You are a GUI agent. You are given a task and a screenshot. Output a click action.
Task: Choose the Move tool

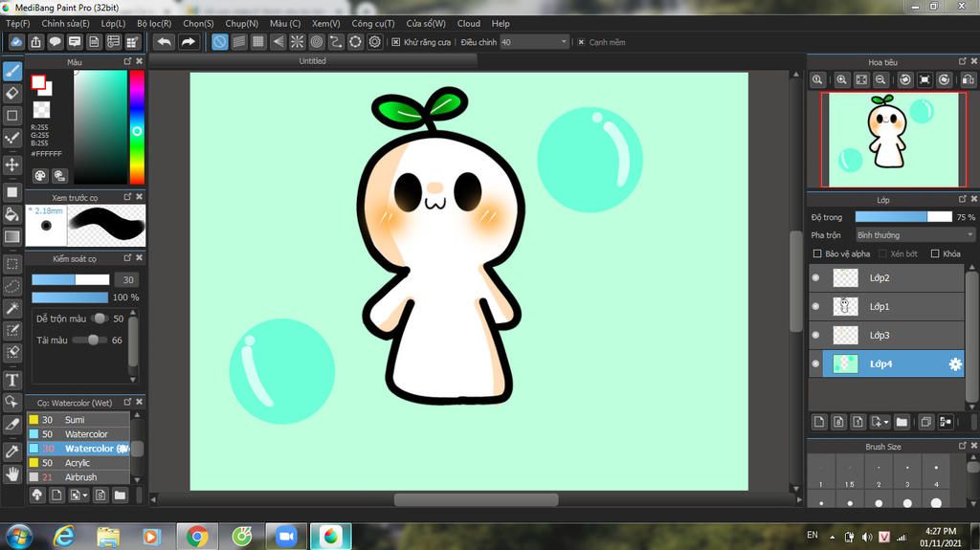coord(11,165)
